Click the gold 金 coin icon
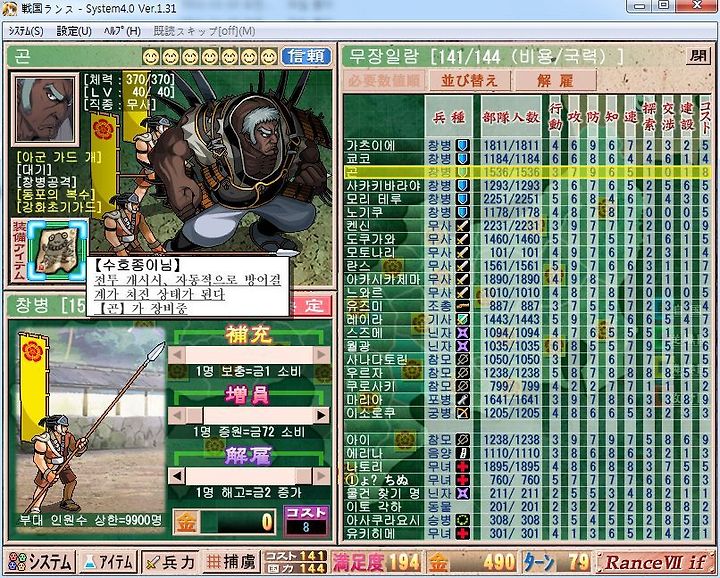This screenshot has width=720, height=578. tap(186, 522)
